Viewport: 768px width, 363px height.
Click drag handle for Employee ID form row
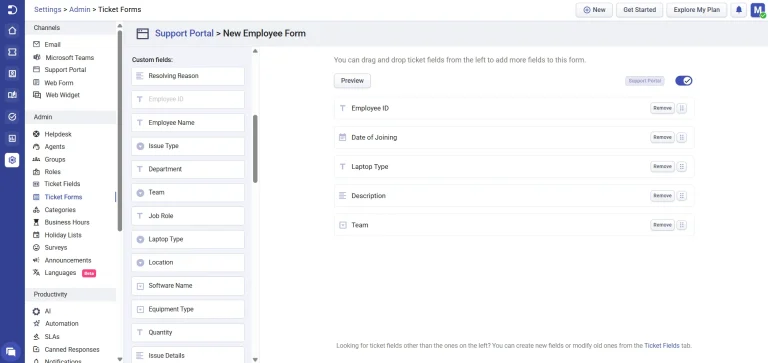tap(681, 108)
